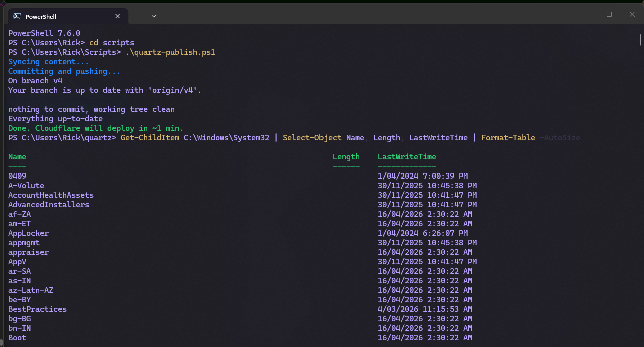The height and width of the screenshot is (347, 644).
Task: Click the AccountHealthAssets directory entry
Action: tap(51, 195)
